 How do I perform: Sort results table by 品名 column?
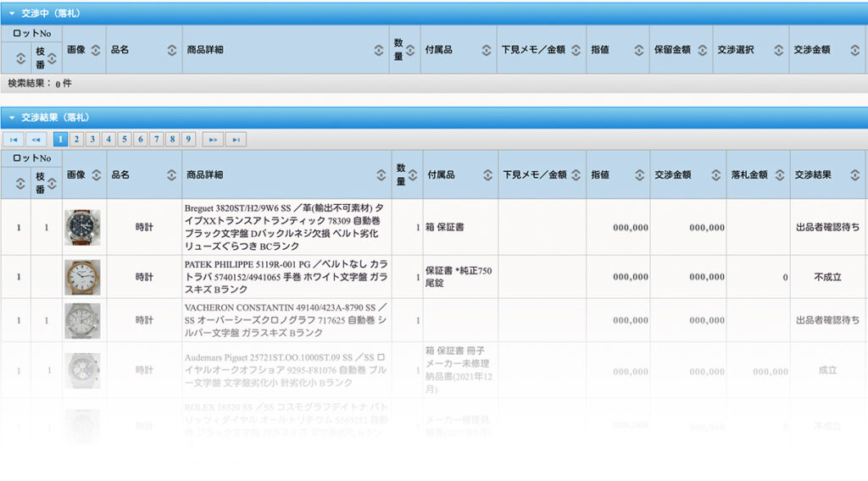pos(172,175)
